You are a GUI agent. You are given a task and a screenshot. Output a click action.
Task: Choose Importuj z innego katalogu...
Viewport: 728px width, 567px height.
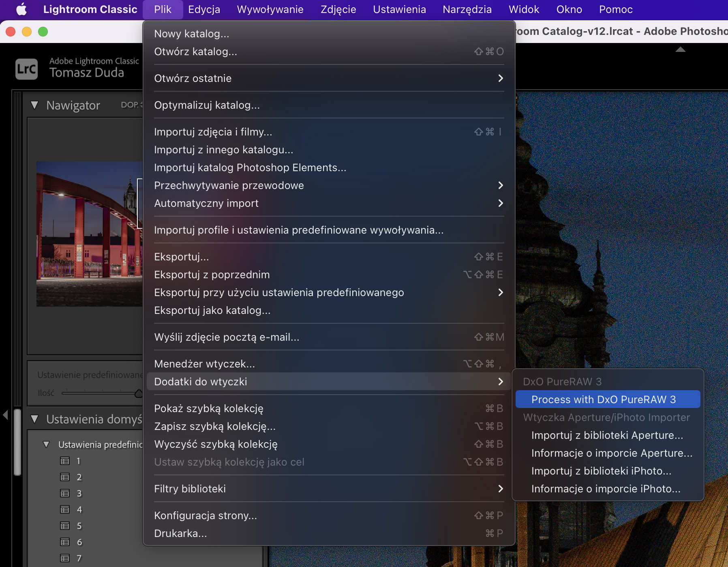[x=329, y=150]
